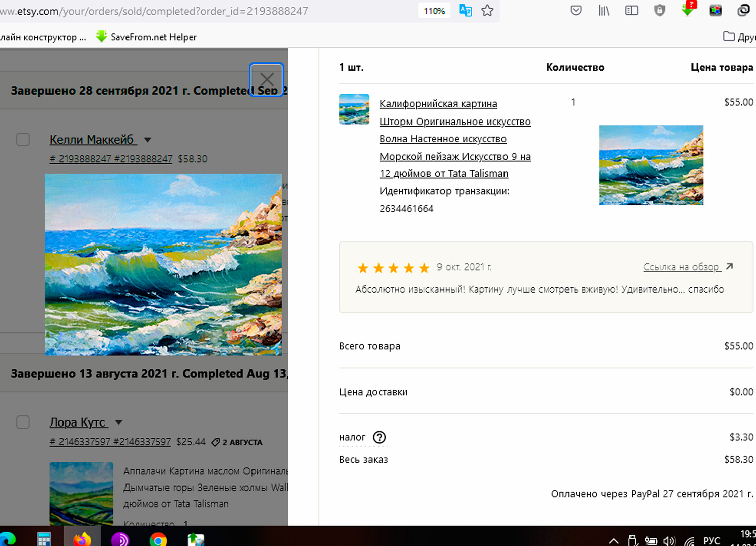Open the volume control in system tray
This screenshot has height=546, width=756.
(669, 541)
